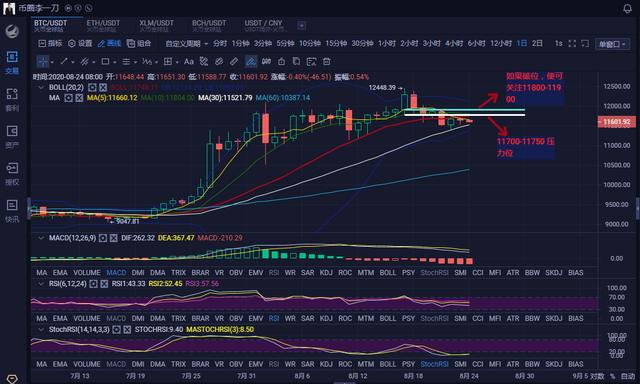Screen dimensions: 640x384
Task: Select the trend line drawing tool
Action: tap(64, 62)
